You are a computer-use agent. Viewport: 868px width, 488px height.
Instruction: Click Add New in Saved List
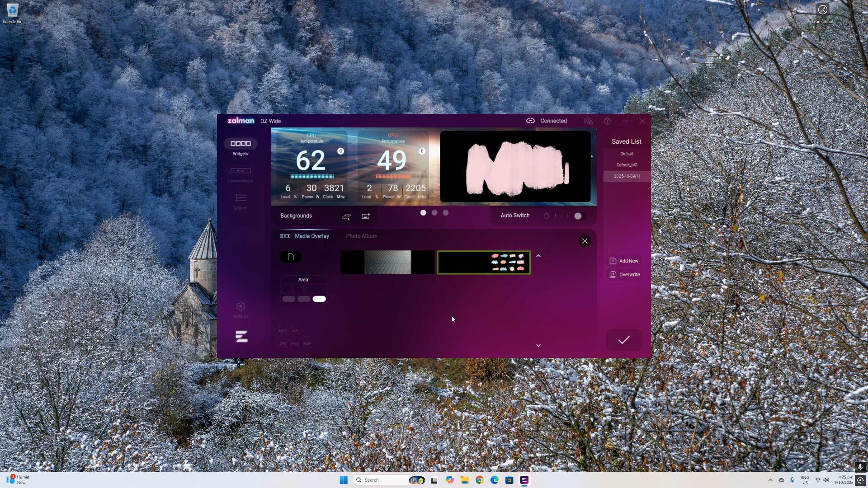pyautogui.click(x=624, y=261)
